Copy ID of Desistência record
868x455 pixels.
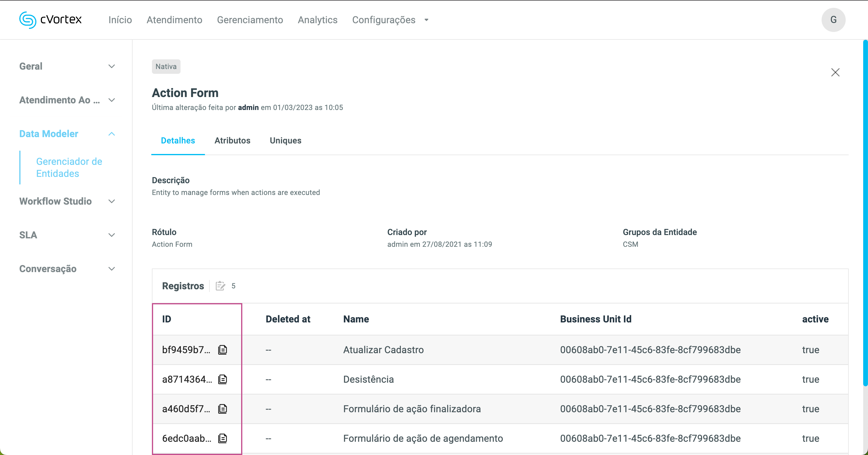222,379
